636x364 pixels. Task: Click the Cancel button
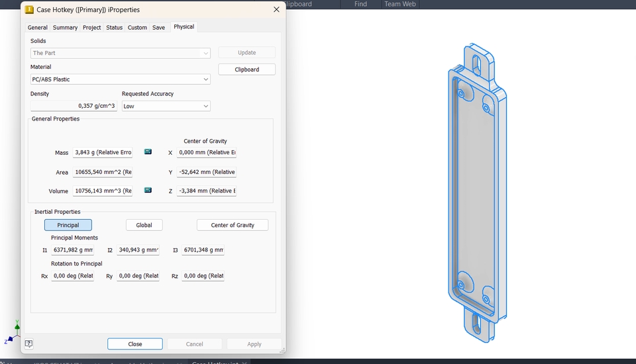click(194, 343)
